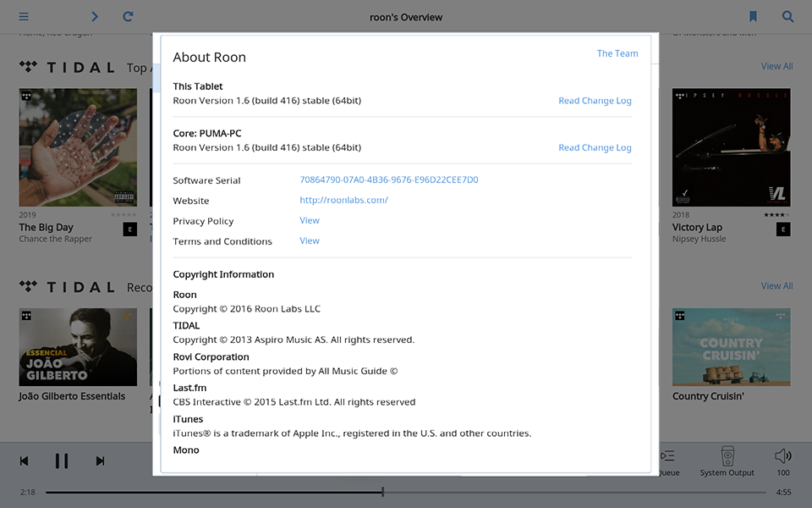Open the roonlabs.com website link

pos(344,200)
